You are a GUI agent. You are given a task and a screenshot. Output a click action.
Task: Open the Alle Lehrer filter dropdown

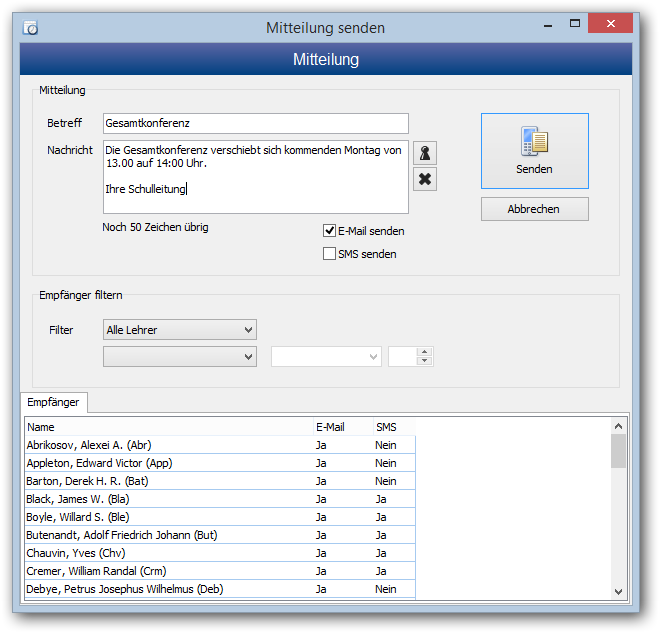(180, 330)
